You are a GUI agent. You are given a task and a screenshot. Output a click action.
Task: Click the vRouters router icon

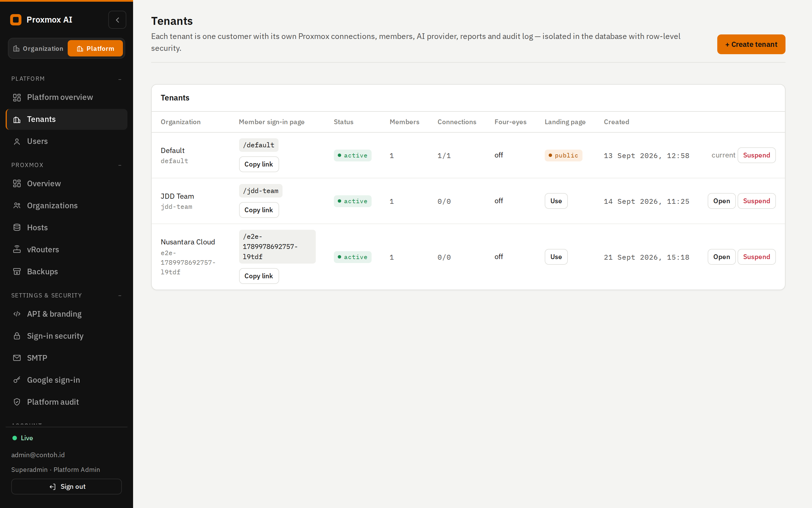[17, 250]
